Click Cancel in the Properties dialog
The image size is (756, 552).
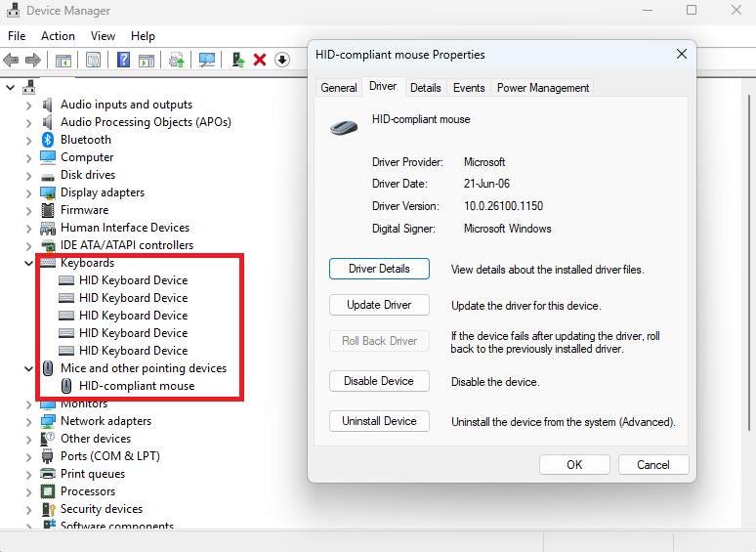(x=653, y=465)
